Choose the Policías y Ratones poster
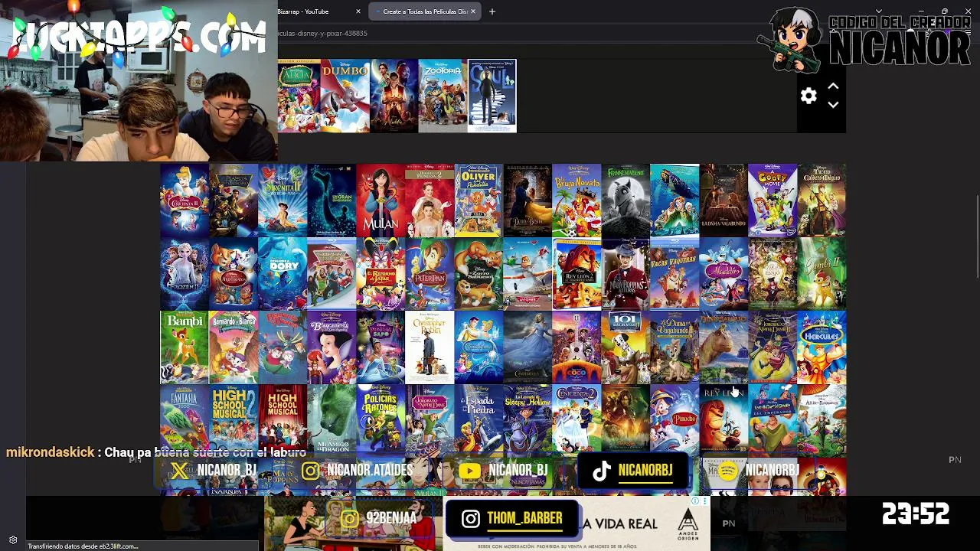 coord(381,420)
